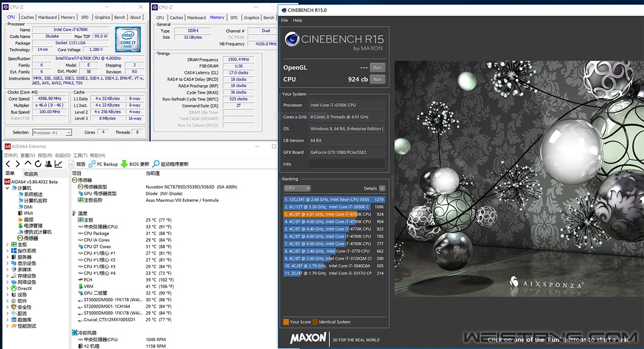Switch to the Mainboard tab in CPU-Z
Viewport: 644px width, 349px height.
pyautogui.click(x=48, y=17)
